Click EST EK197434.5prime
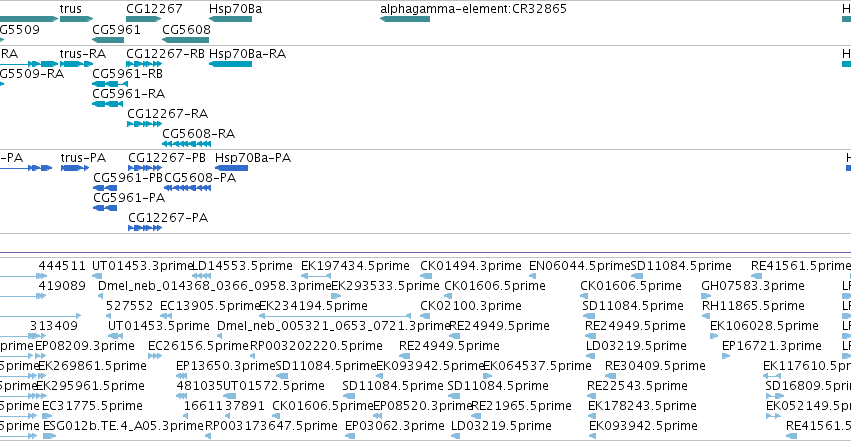Screen dimensions: 851x441 pos(355,266)
